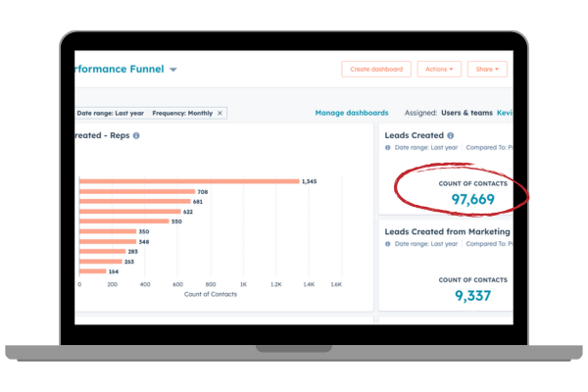Click the bar labeled 263
Image resolution: width=588 pixels, height=392 pixels.
click(x=101, y=262)
